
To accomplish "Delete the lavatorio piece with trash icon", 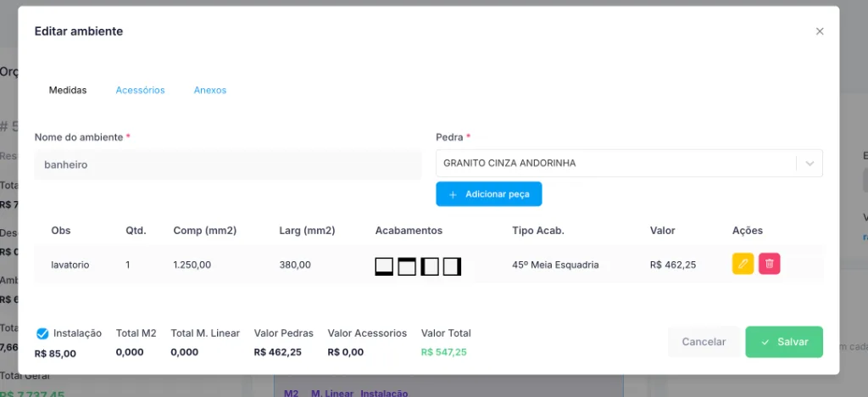I will tap(769, 264).
